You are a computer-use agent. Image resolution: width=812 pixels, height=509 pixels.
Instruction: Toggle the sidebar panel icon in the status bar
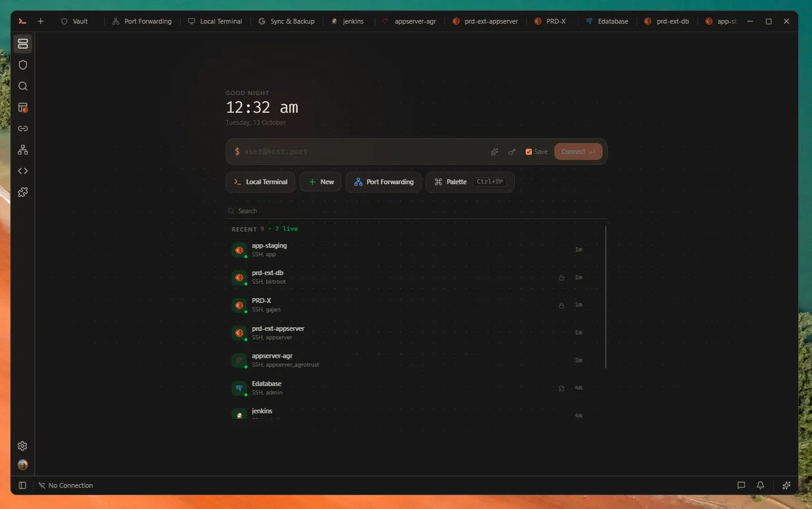[22, 485]
